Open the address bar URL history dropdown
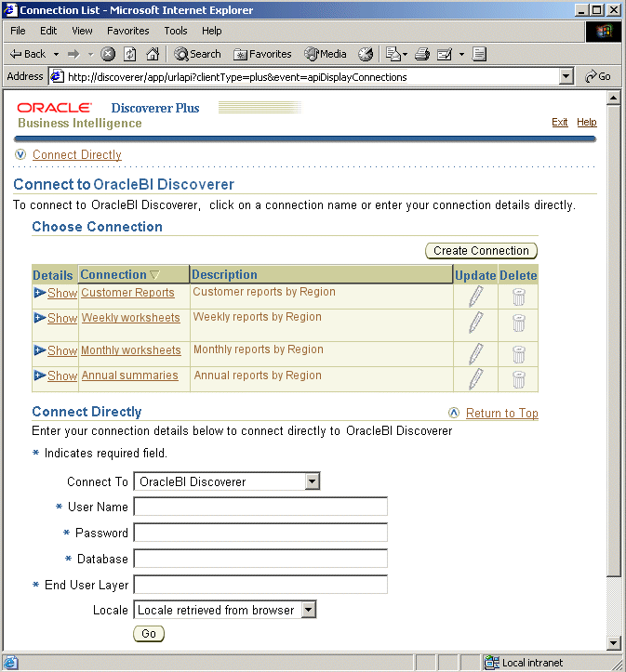The image size is (626, 672). pyautogui.click(x=566, y=77)
